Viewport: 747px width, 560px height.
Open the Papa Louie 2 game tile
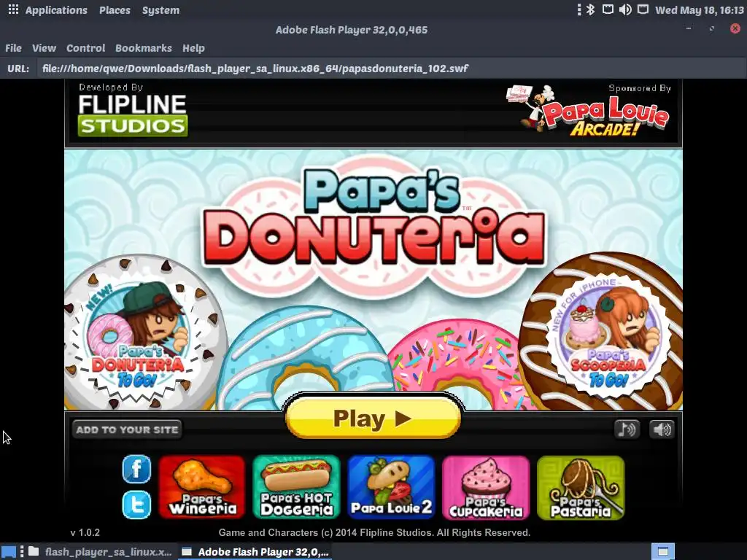pyautogui.click(x=391, y=487)
